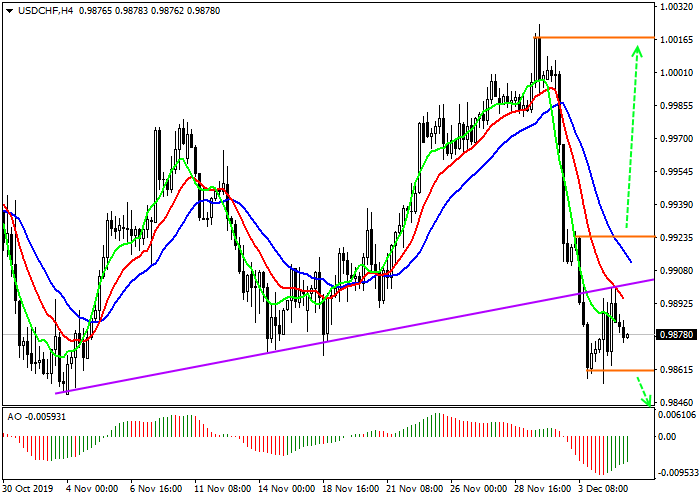Screen dimensions: 700x500
Task: Click the 11 Nov 08:00 time label
Action: pos(222,489)
